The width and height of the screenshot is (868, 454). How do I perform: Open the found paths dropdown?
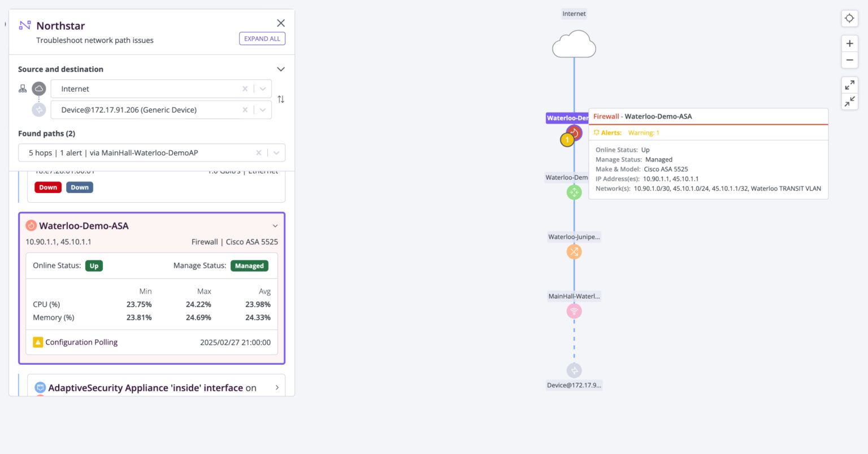pos(277,152)
